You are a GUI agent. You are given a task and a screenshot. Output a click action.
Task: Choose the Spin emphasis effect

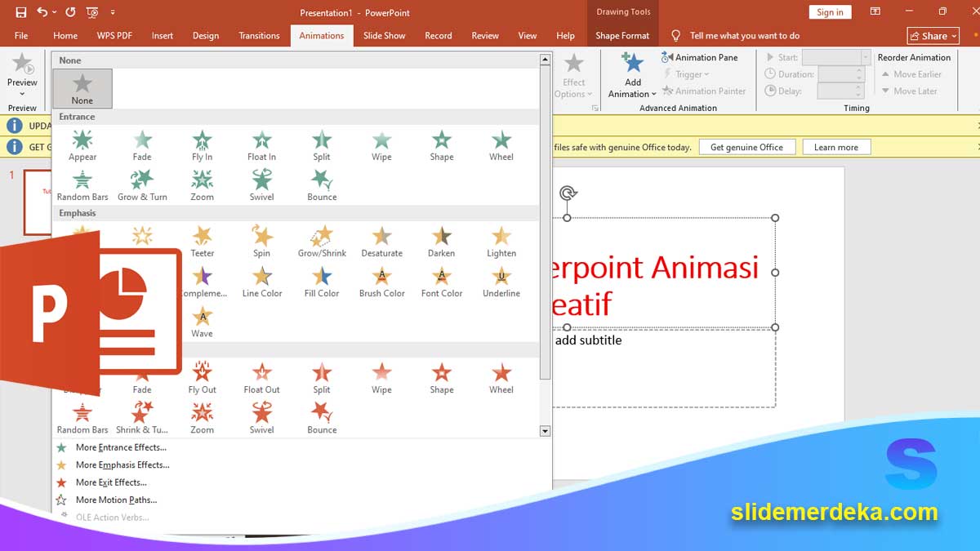(261, 242)
